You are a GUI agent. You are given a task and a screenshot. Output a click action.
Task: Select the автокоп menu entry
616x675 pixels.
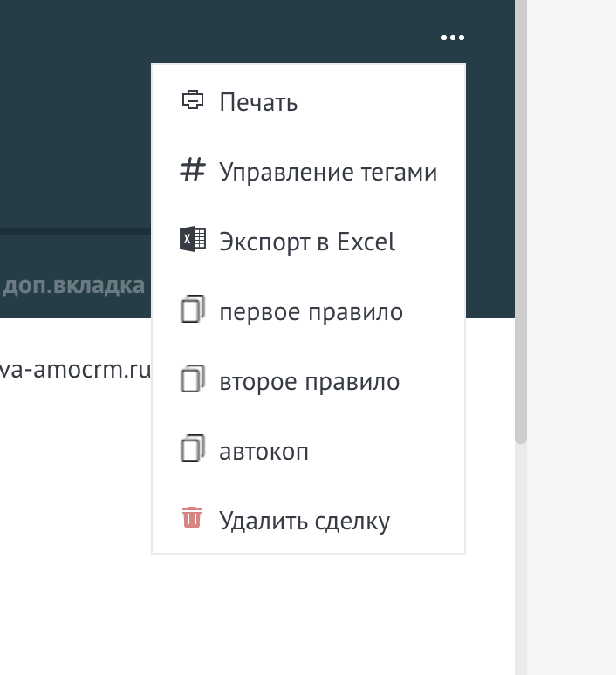tap(264, 452)
